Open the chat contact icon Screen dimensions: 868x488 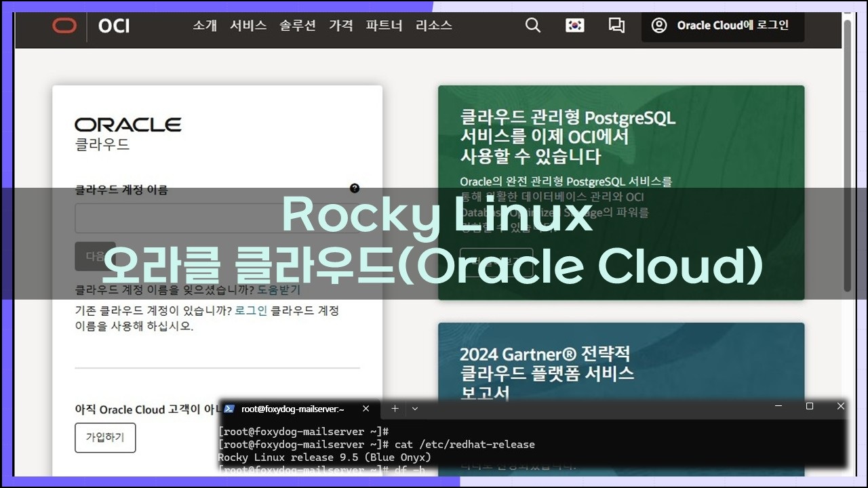616,26
